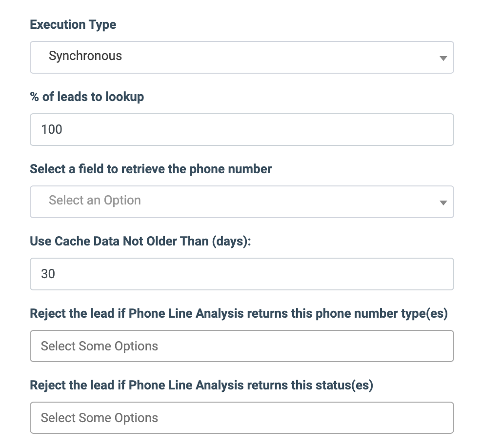Click the value 100 in the input
Viewport: 481px width, 448px height.
pyautogui.click(x=52, y=129)
